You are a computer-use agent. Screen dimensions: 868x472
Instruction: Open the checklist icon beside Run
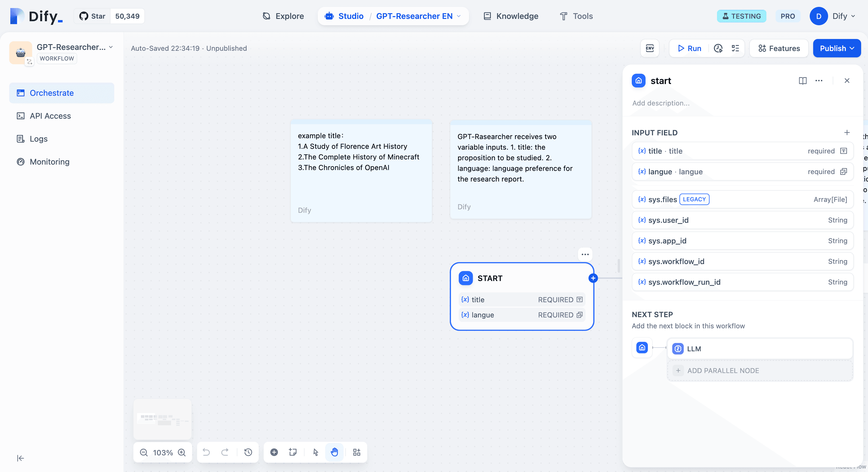(735, 48)
